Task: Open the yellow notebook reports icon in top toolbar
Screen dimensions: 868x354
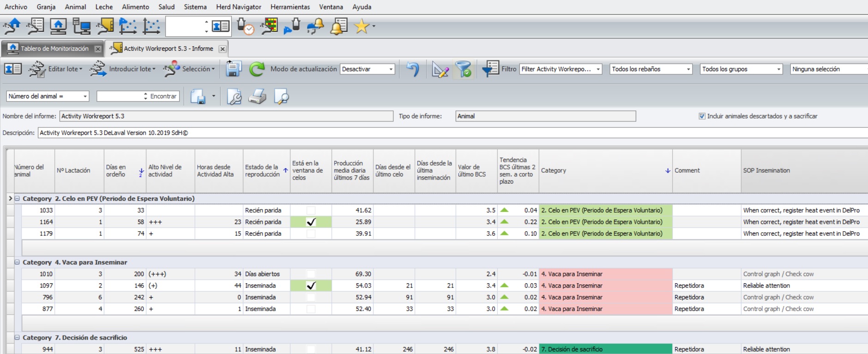Action: (105, 26)
